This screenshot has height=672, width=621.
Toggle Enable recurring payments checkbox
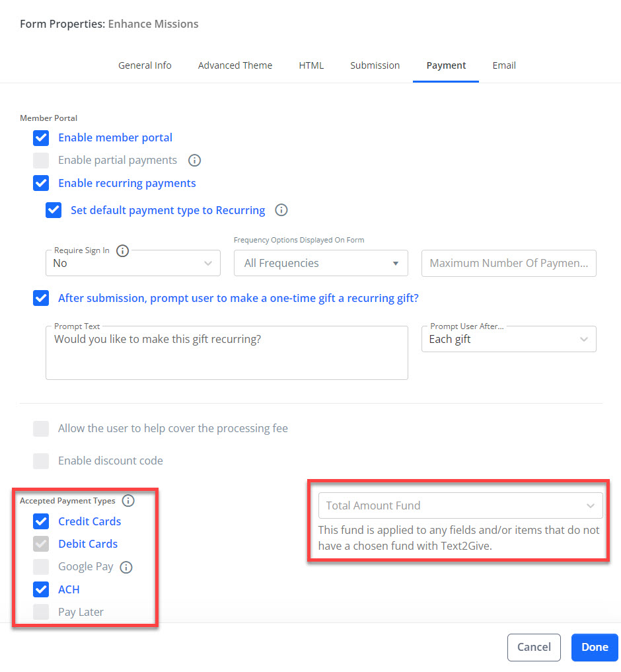[x=41, y=183]
